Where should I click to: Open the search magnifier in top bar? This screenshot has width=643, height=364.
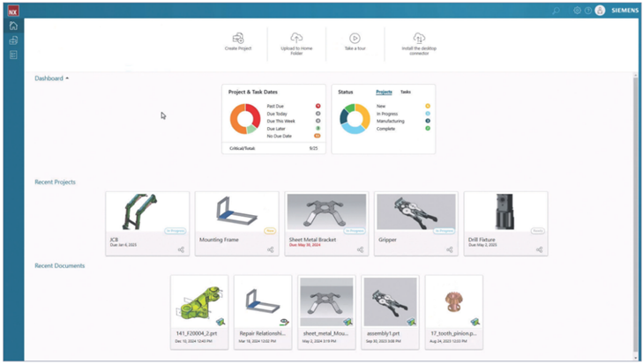point(556,11)
